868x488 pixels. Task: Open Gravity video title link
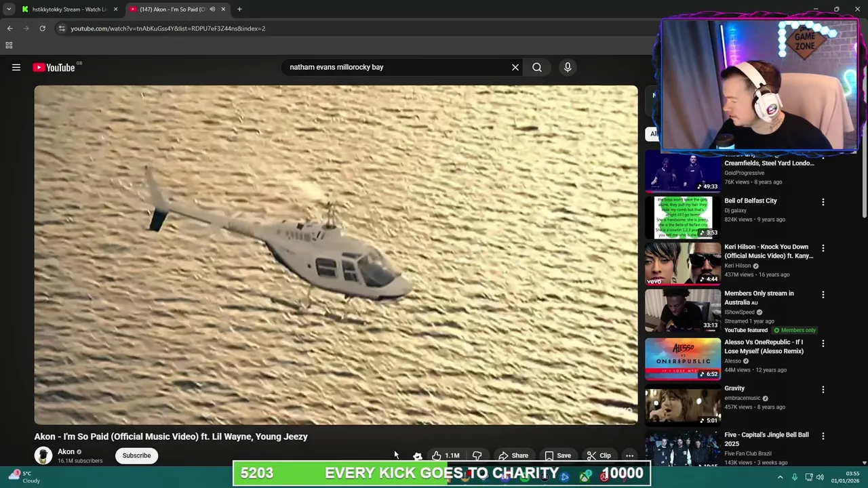[734, 388]
